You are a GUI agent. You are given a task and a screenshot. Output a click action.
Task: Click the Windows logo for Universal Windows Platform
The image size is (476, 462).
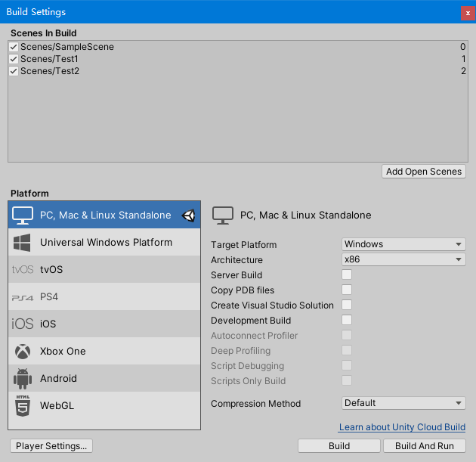22,243
